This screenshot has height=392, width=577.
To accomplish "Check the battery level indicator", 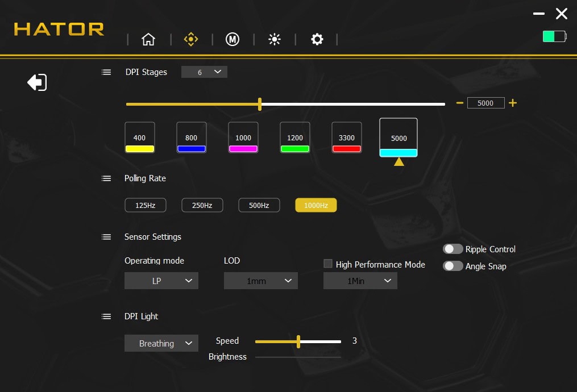I will pyautogui.click(x=555, y=36).
